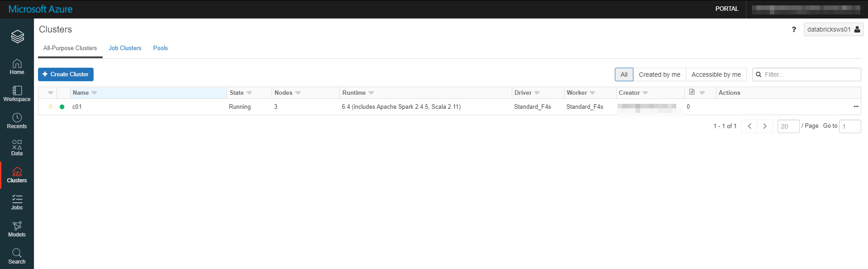
Task: Toggle the pin icon for cluster c01
Action: click(51, 107)
